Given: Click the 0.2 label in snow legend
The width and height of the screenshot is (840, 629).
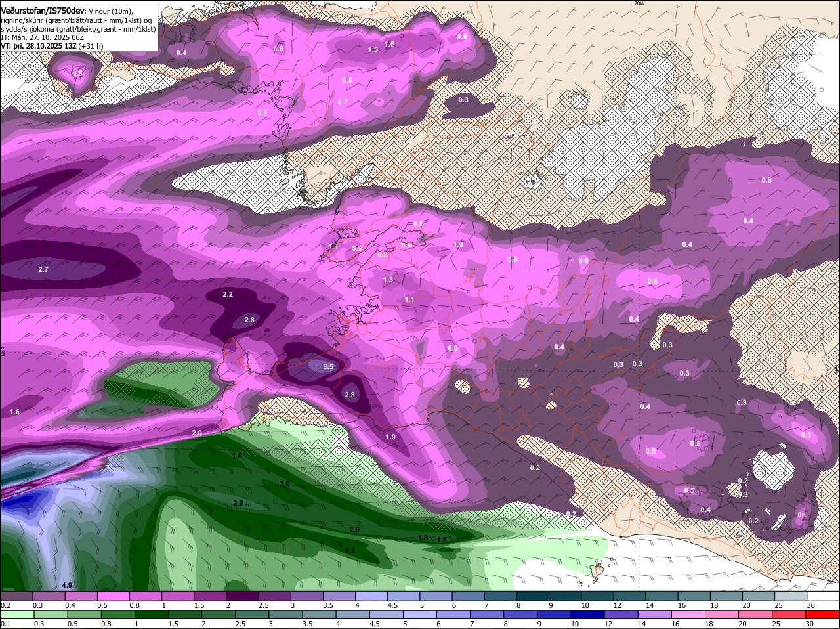Looking at the screenshot, I should pos(5,605).
